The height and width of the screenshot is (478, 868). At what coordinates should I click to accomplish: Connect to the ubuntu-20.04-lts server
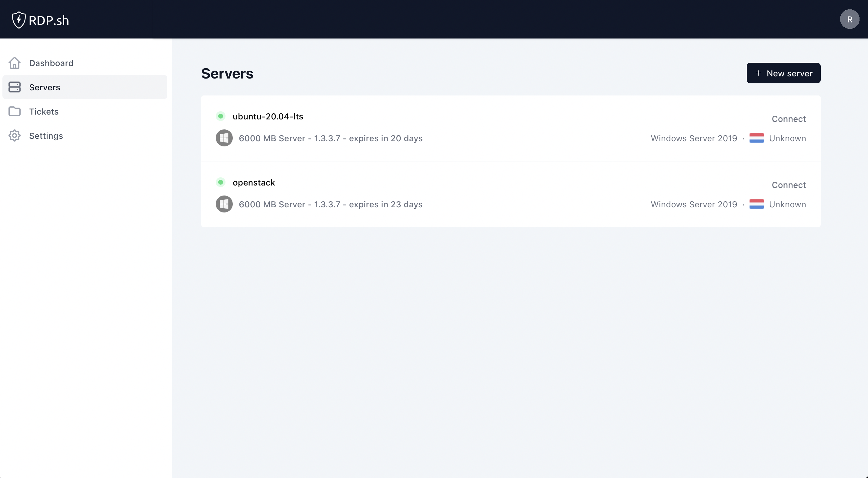click(x=789, y=119)
